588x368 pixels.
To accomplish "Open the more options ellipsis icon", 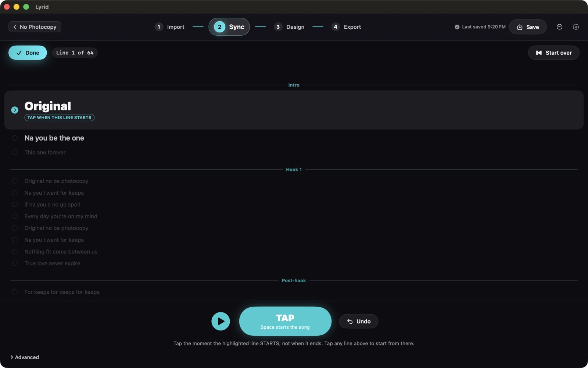I will click(559, 27).
